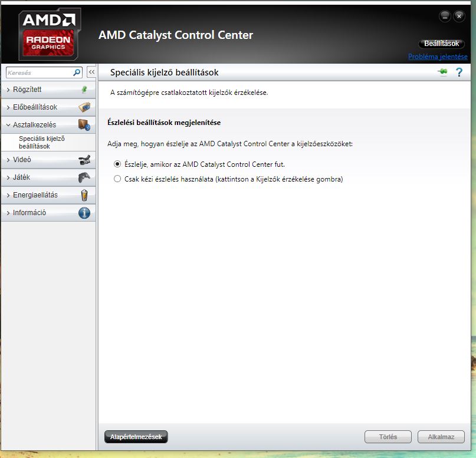Click the search magnifier icon
The width and height of the screenshot is (476, 458).
pyautogui.click(x=77, y=73)
